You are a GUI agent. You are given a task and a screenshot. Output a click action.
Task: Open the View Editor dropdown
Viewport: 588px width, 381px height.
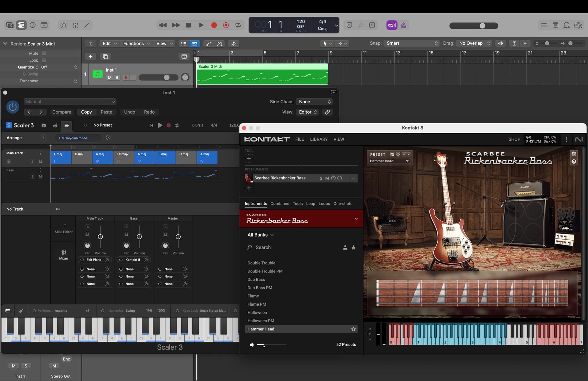tap(307, 112)
